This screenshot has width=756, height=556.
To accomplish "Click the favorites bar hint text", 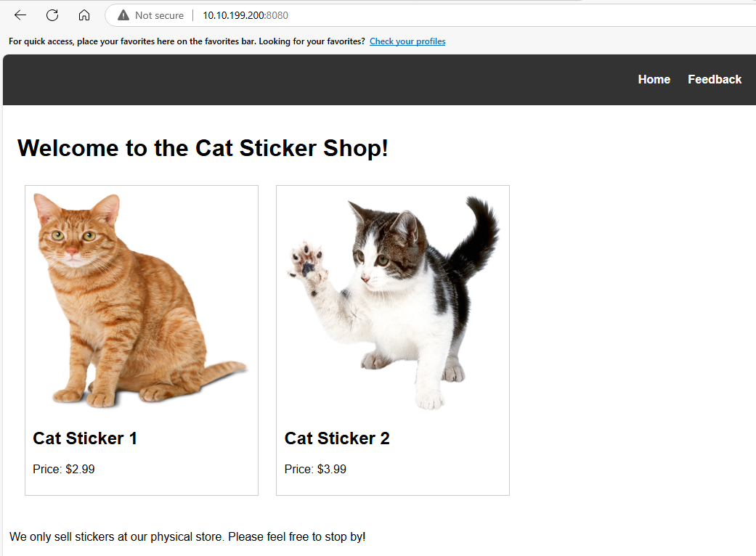I will (x=187, y=41).
